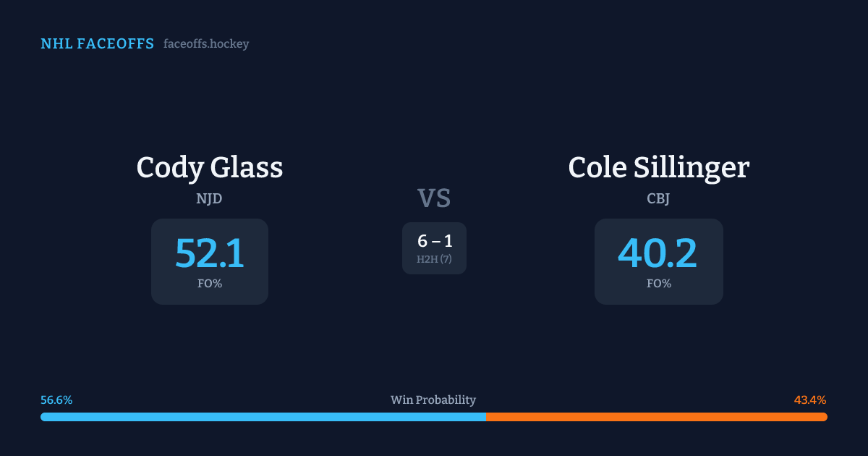Click the FO% label under 40.2
Viewport: 868px width, 456px height.
[x=658, y=284]
